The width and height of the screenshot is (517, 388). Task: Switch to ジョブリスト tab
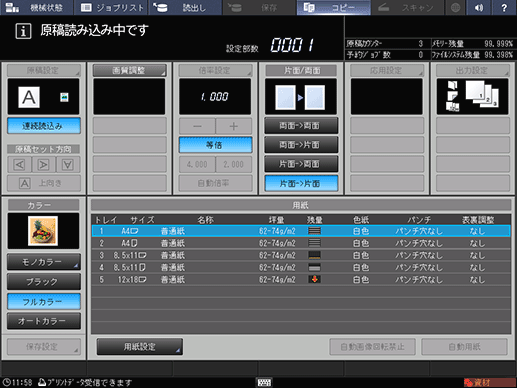click(113, 7)
